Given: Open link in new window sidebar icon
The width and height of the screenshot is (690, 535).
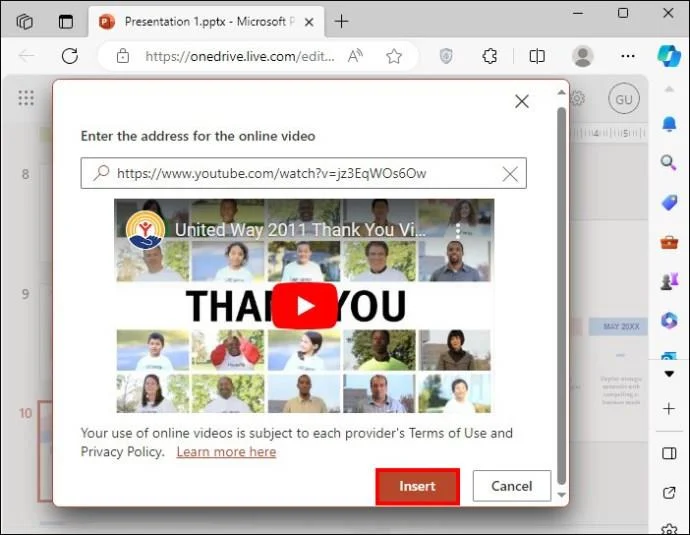Looking at the screenshot, I should [669, 493].
